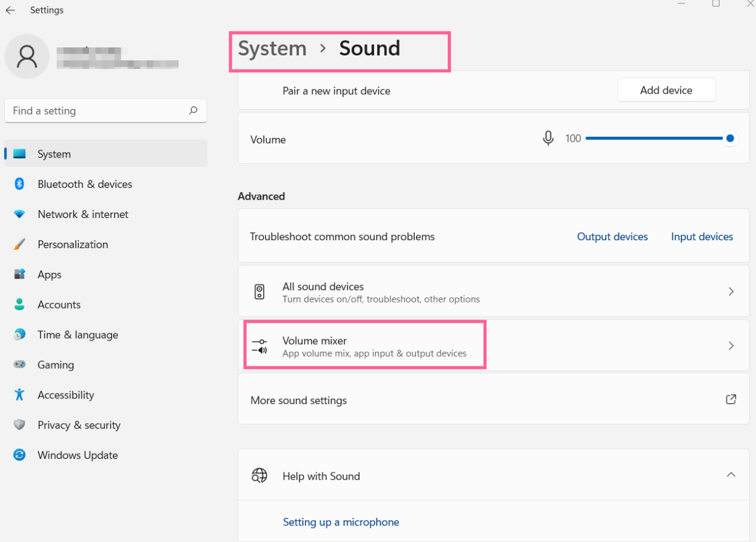756x542 pixels.
Task: Click the Volume mixer sliders icon
Action: tap(259, 346)
